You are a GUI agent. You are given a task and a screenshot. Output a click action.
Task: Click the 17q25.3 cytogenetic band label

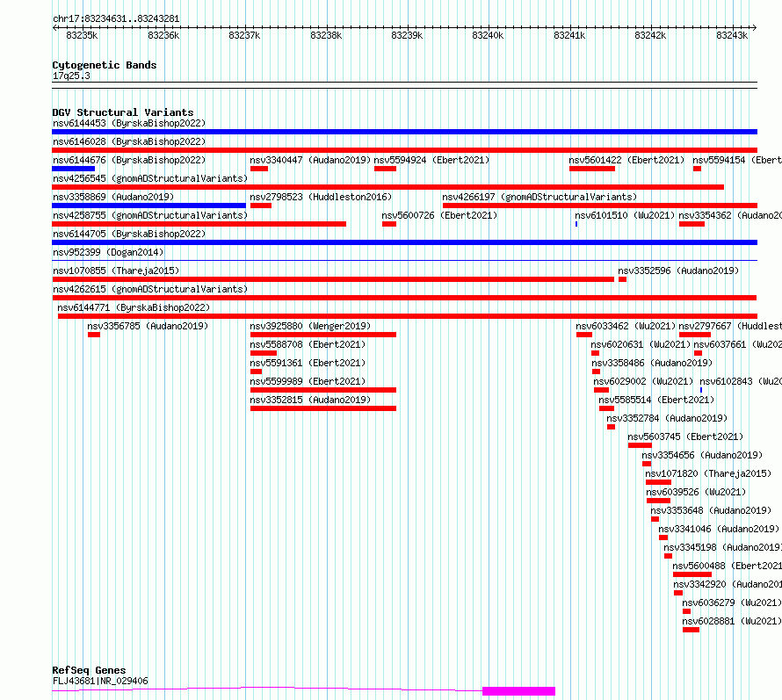[x=71, y=76]
